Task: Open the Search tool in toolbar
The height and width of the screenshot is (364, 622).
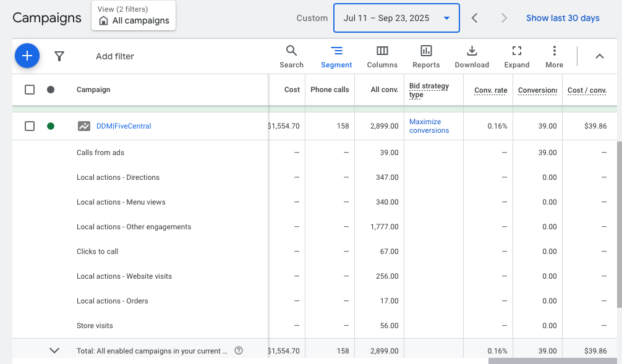Action: click(x=291, y=56)
